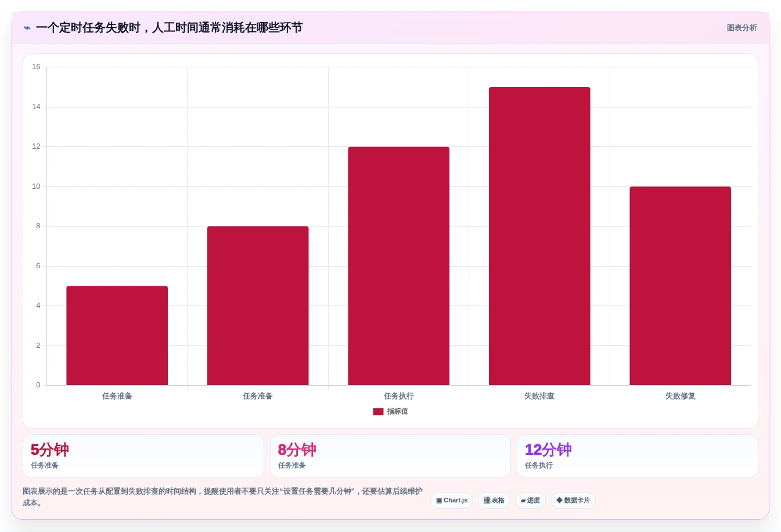Viewport: 781px width, 532px height.
Task: Click the 任务准备 bar reaching value 8
Action: click(258, 305)
